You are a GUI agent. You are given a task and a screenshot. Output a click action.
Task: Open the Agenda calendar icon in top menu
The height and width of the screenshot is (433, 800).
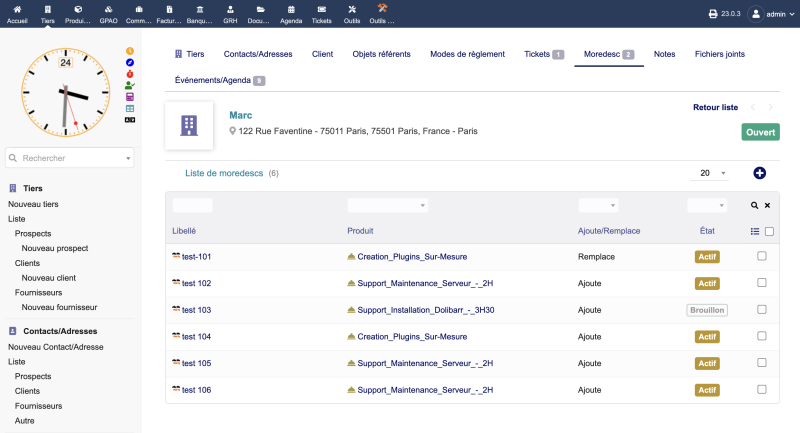pyautogui.click(x=291, y=9)
